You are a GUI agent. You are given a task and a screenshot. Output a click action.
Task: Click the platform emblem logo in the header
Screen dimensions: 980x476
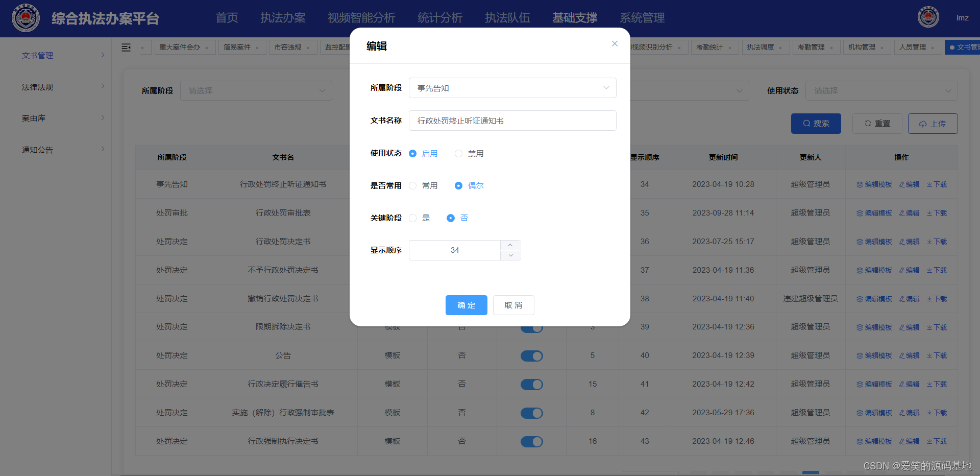pyautogui.click(x=26, y=18)
